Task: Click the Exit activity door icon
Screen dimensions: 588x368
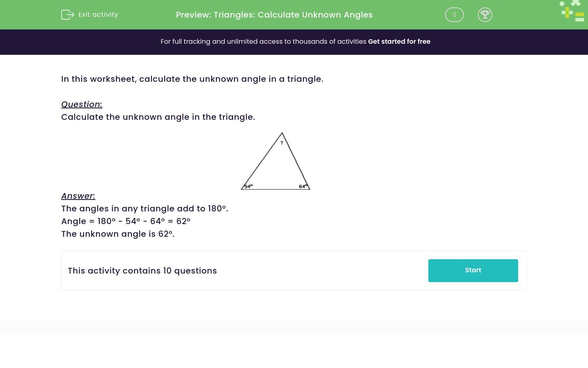Action: coord(68,15)
